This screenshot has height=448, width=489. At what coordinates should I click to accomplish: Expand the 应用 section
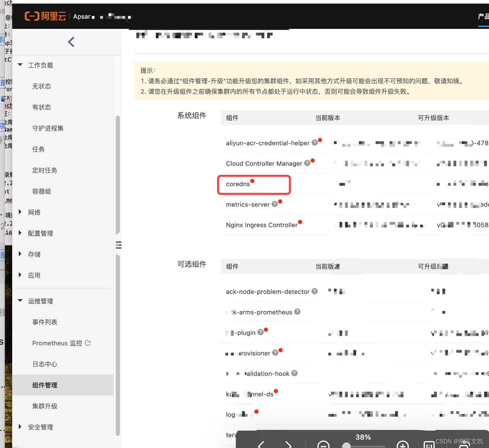coord(20,275)
